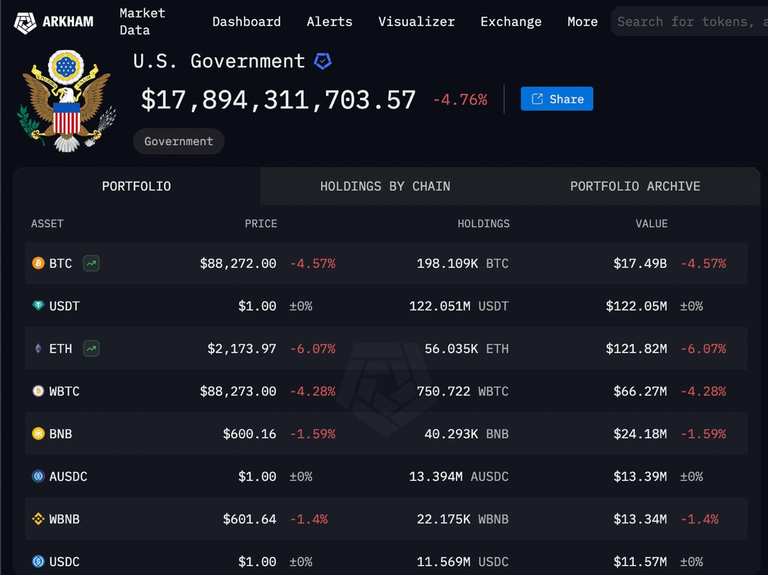Click the WBTC asset name
This screenshot has height=575, width=768.
tap(64, 391)
